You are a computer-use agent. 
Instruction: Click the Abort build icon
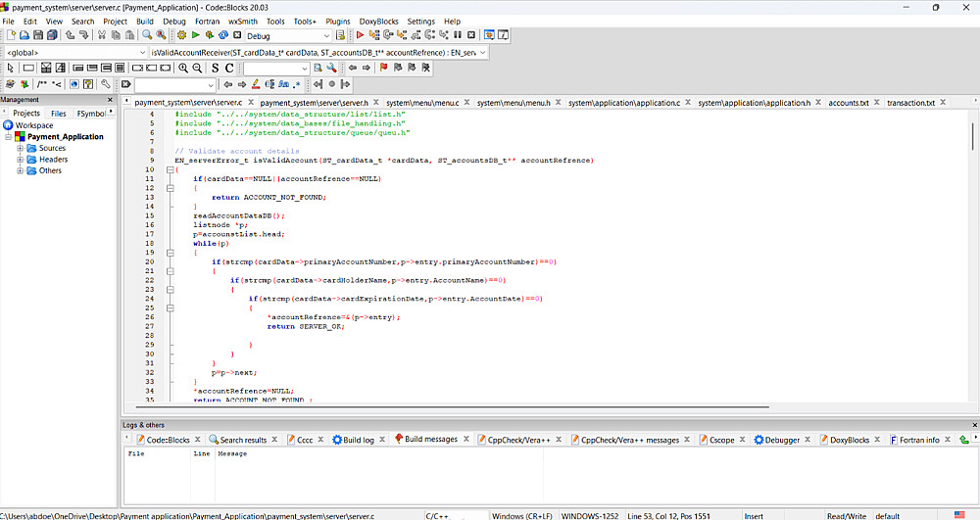pyautogui.click(x=237, y=35)
